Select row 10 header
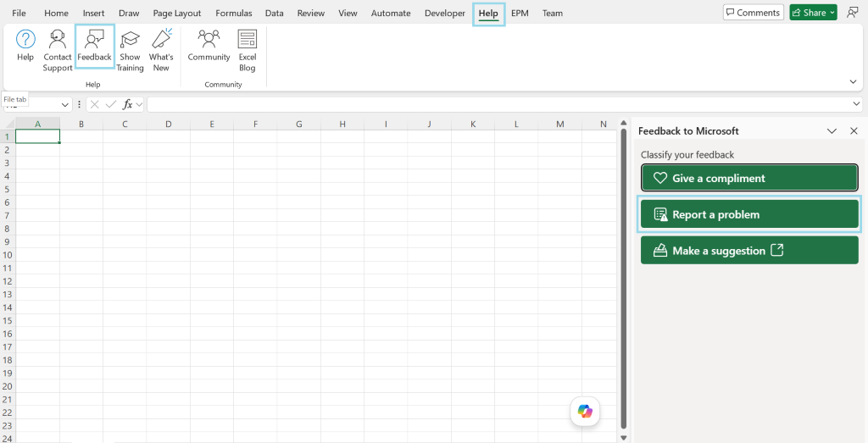The height and width of the screenshot is (443, 868). 8,255
